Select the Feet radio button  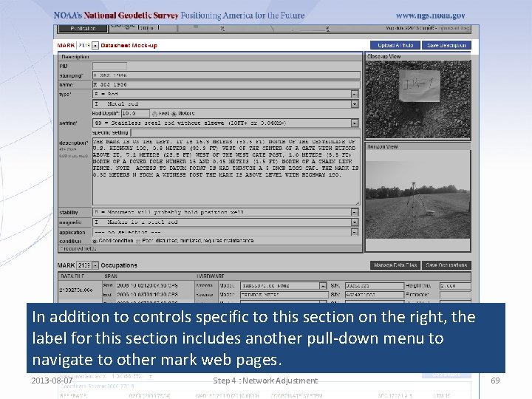154,114
